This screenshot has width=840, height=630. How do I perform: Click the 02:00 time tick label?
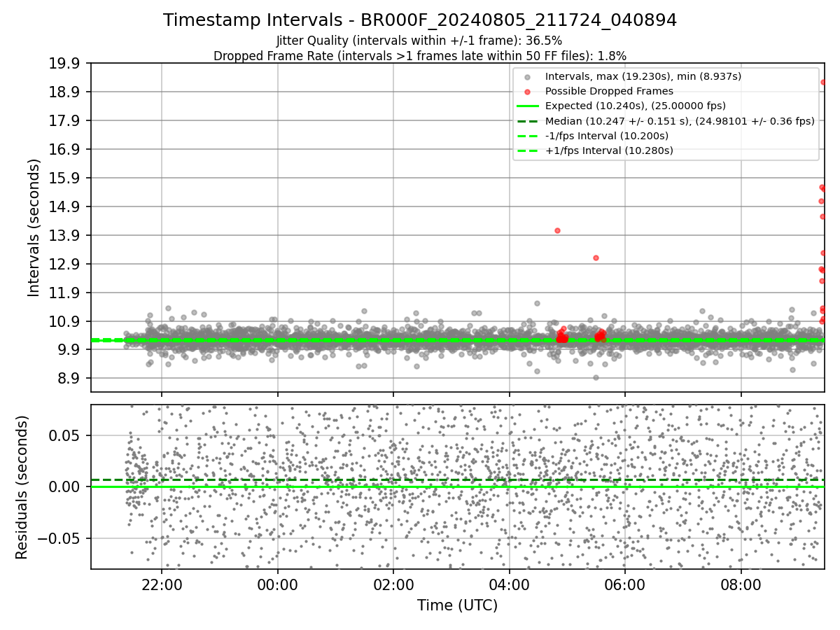coord(393,584)
